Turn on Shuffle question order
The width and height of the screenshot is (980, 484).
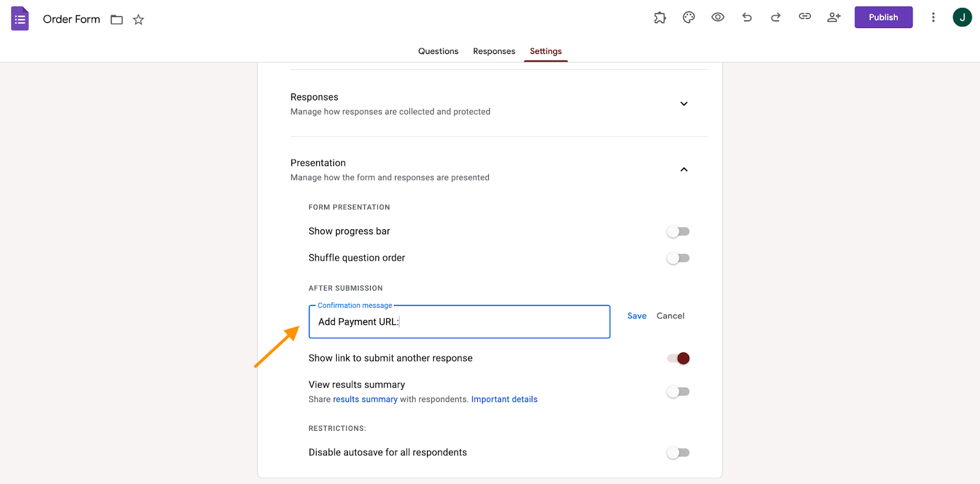[x=678, y=258]
